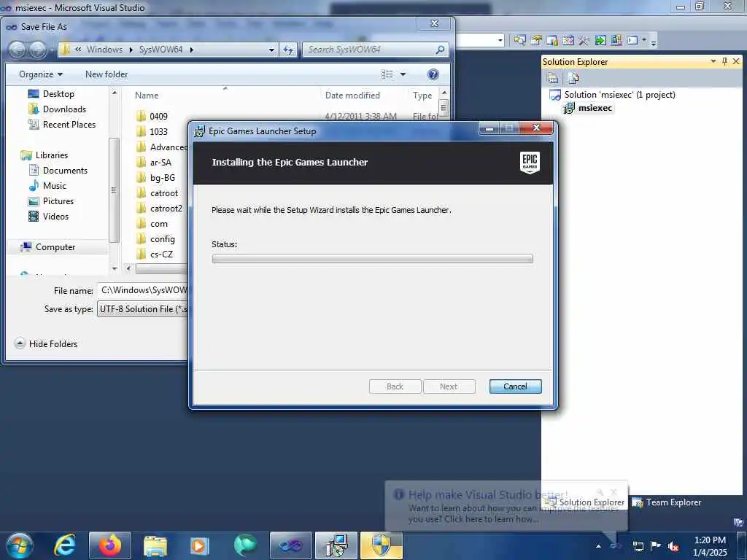Click the SysWOW64 breadcrumb in the address bar
The height and width of the screenshot is (560, 747).
(x=160, y=50)
